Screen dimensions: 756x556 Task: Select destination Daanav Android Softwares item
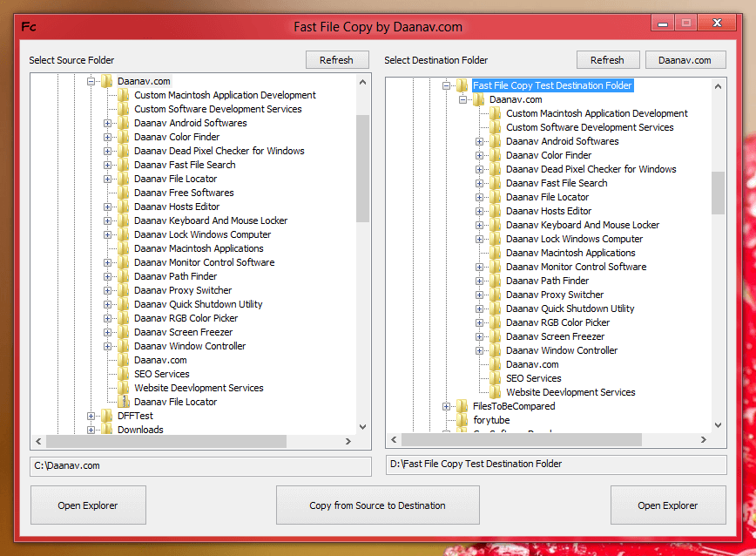[x=562, y=141]
